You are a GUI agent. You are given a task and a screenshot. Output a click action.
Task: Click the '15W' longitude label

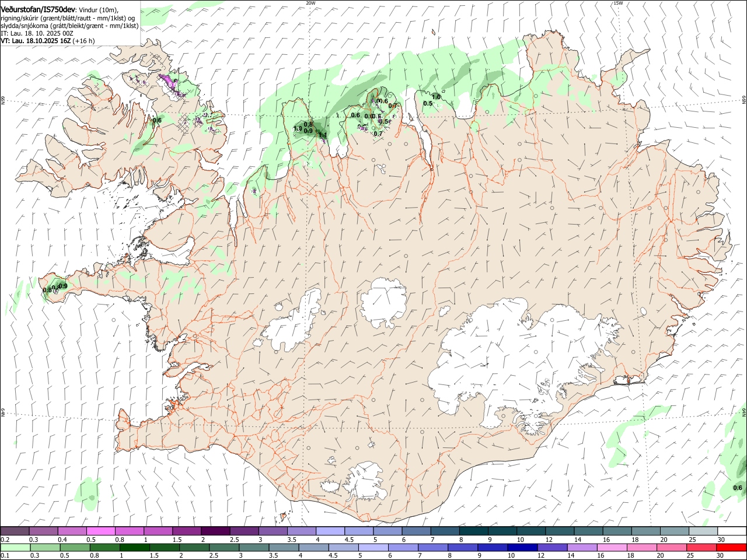618,3
